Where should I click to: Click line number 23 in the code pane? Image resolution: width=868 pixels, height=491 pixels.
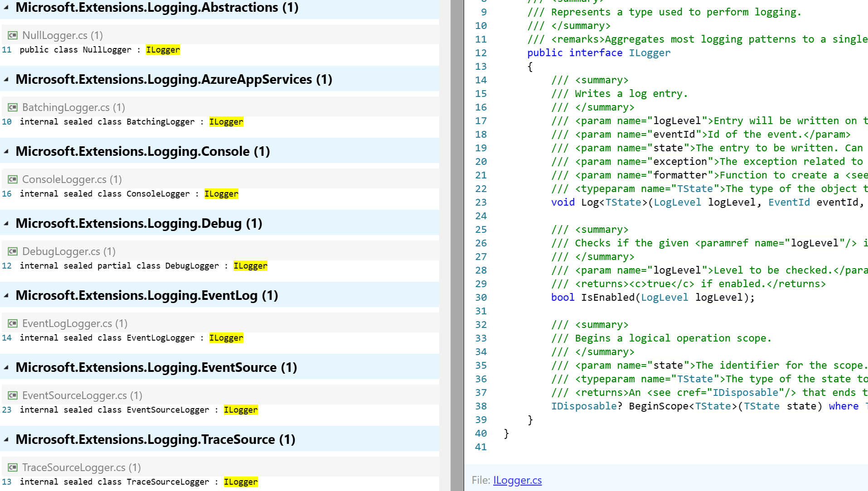481,202
